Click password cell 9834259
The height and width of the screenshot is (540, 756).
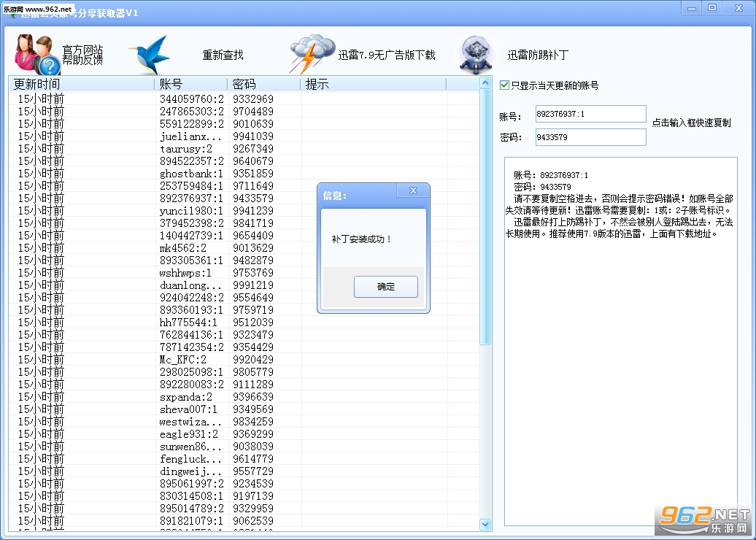tap(253, 422)
